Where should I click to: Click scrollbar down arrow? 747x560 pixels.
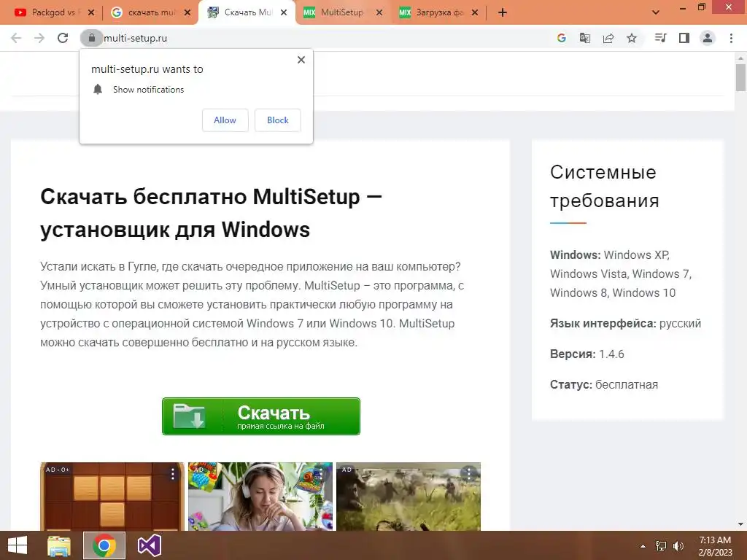point(740,524)
